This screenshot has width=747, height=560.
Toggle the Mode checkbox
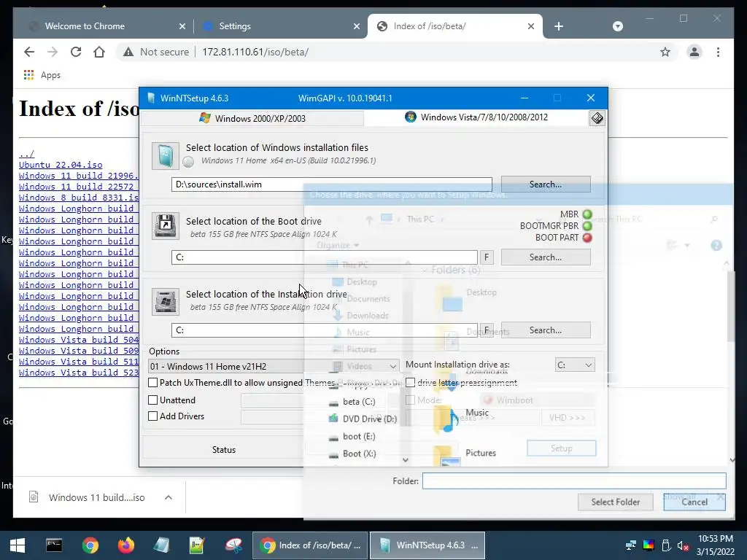tap(410, 400)
